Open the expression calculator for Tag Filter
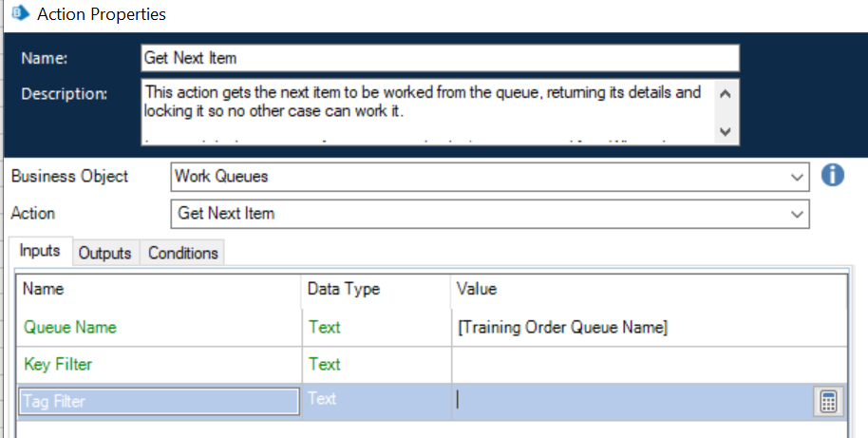 pos(828,402)
